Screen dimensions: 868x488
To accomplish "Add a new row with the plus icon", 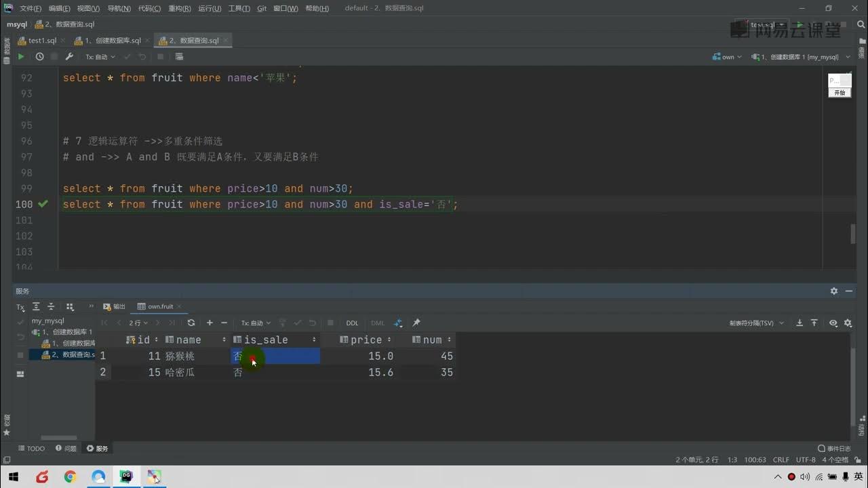I will 210,323.
